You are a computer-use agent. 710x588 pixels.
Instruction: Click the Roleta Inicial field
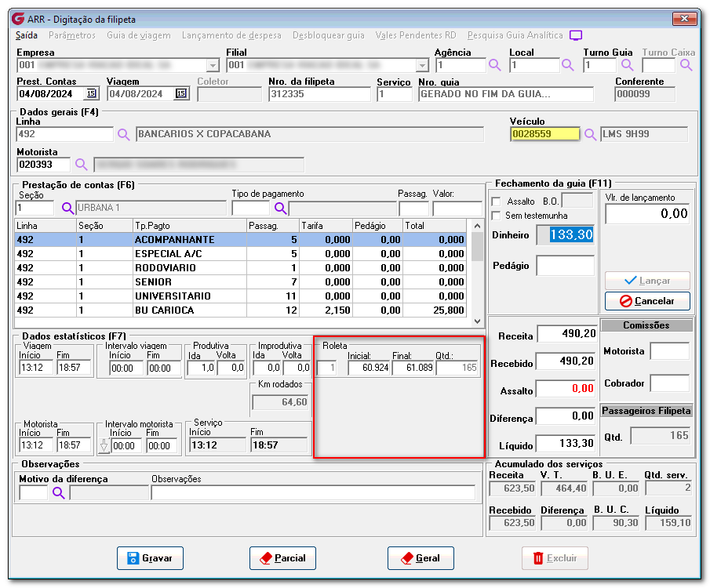[369, 368]
